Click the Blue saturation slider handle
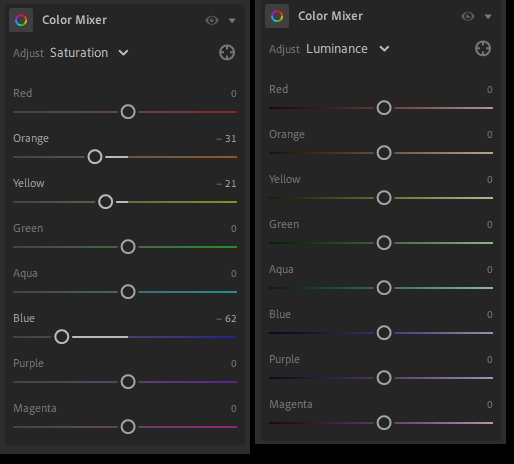Screen dimensions: 514x464 pos(62,337)
